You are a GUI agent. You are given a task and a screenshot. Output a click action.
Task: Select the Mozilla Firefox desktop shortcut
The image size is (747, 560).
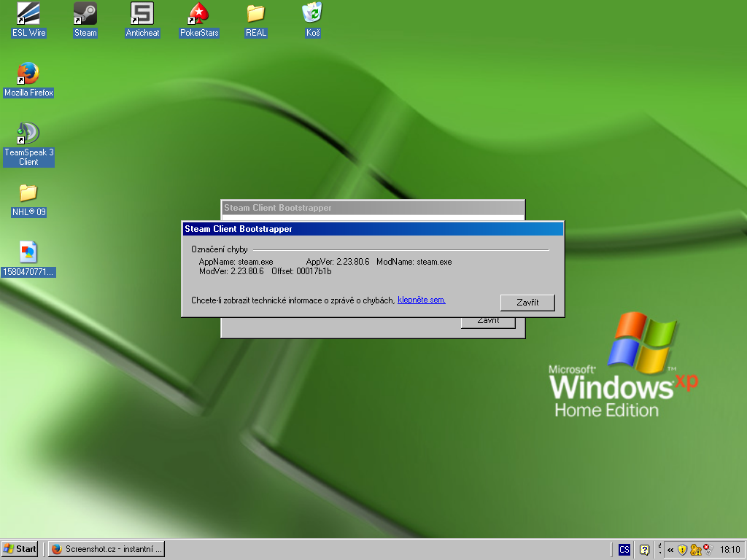[x=28, y=74]
